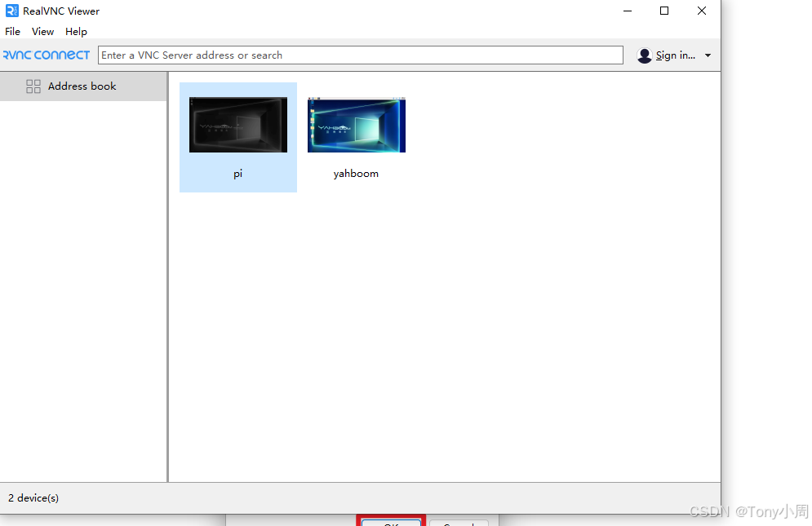Click the 2 device(s) status text
Image resolution: width=812 pixels, height=526 pixels.
click(x=33, y=498)
